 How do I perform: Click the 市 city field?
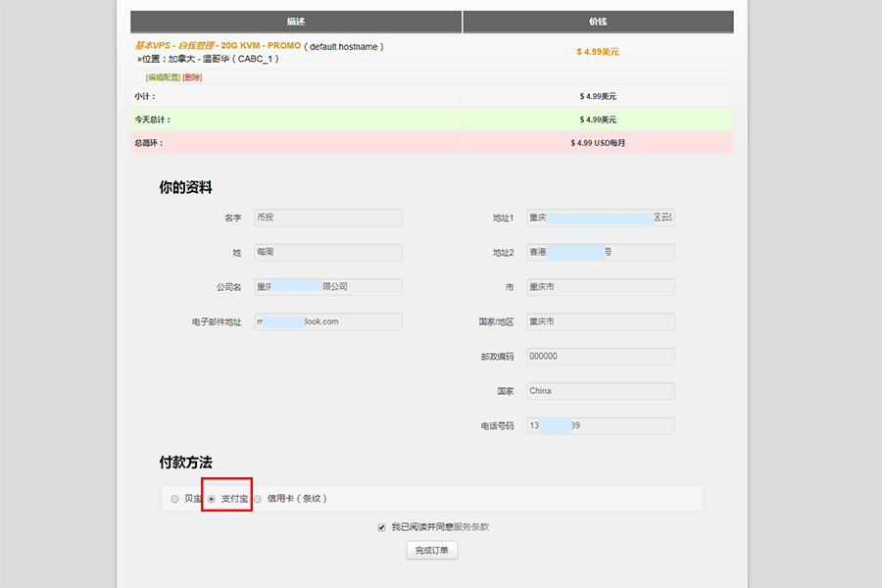(x=600, y=286)
